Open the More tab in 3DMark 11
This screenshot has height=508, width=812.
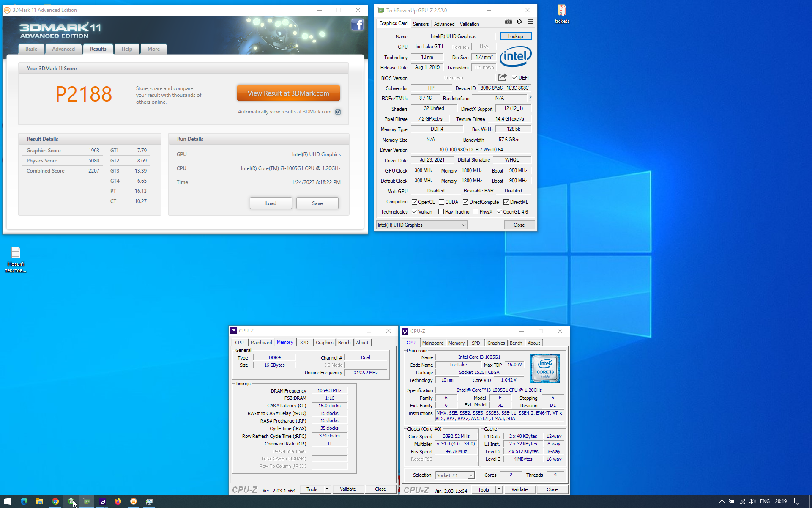(154, 49)
